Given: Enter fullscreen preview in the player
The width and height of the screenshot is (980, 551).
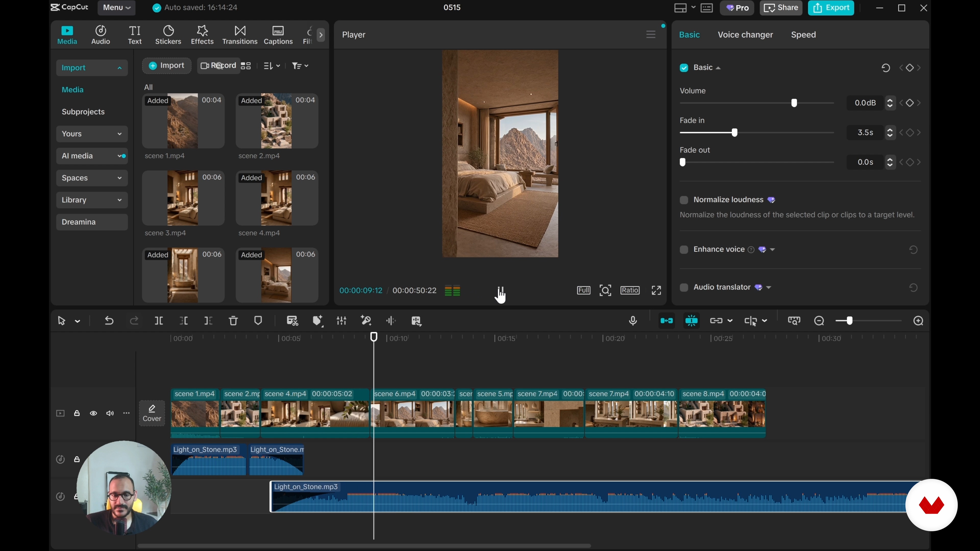Looking at the screenshot, I should tap(656, 291).
